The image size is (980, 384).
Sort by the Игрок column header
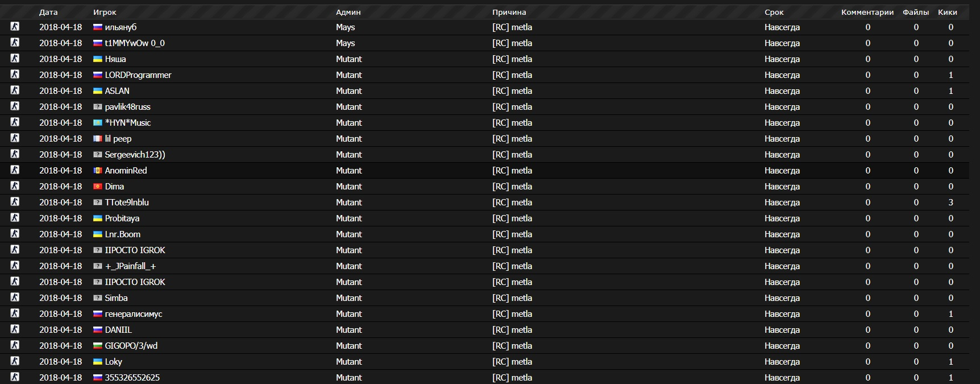click(105, 12)
